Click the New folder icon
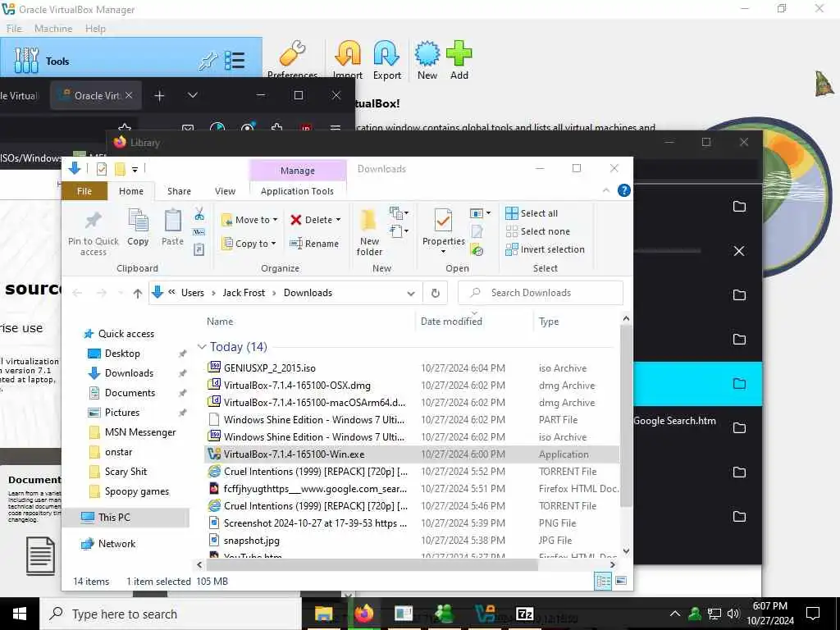The image size is (840, 630). [369, 221]
